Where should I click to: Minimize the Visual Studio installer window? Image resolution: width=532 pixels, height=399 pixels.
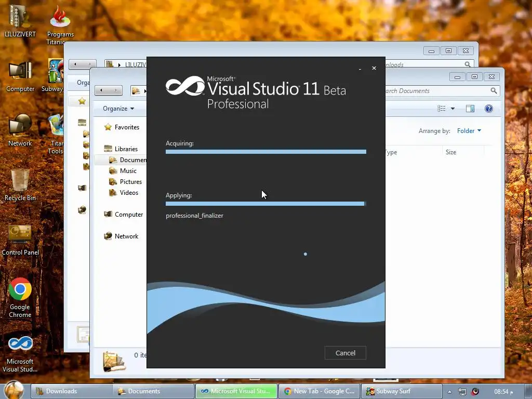point(360,69)
